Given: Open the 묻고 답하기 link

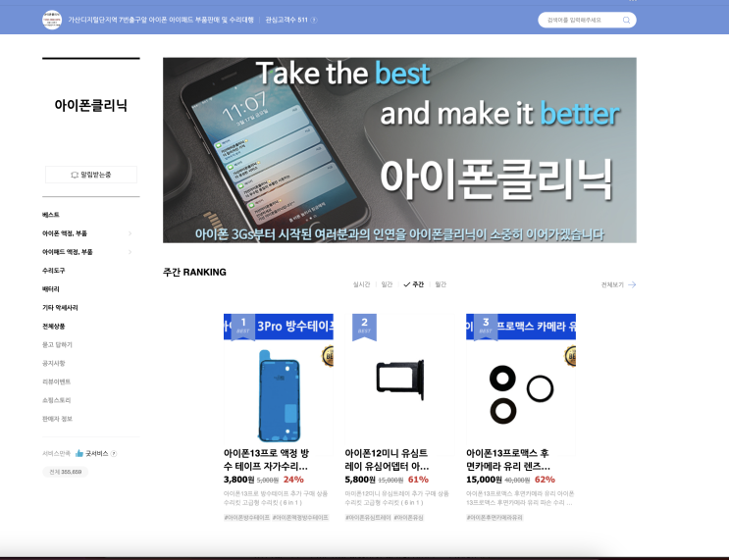Looking at the screenshot, I should pos(57,345).
